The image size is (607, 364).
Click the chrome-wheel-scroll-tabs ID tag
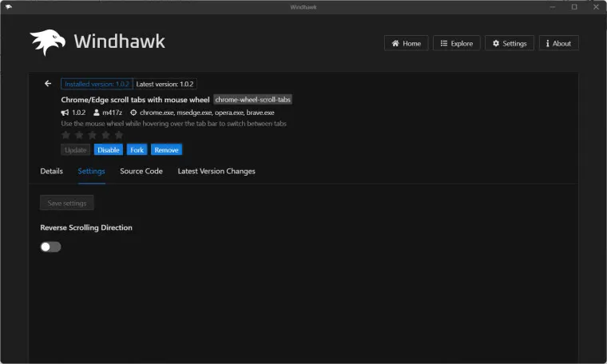pyautogui.click(x=253, y=100)
